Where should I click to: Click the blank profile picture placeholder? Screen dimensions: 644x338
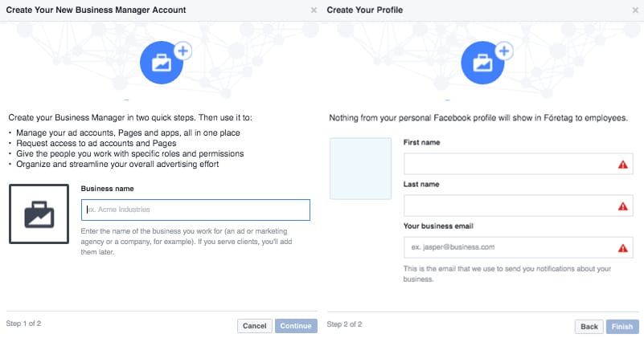360,169
